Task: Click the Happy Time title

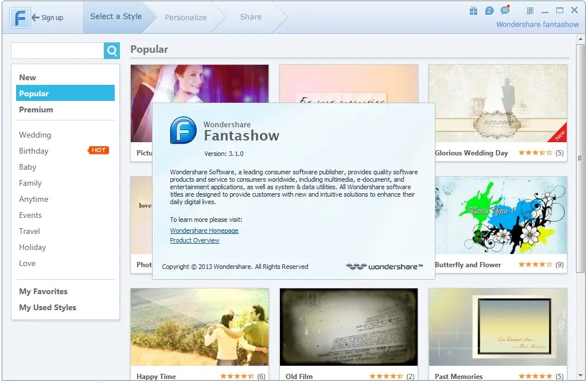Action: 156,376
